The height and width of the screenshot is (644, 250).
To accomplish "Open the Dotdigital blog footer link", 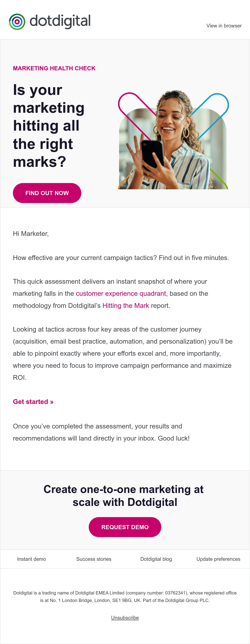I will [x=156, y=559].
